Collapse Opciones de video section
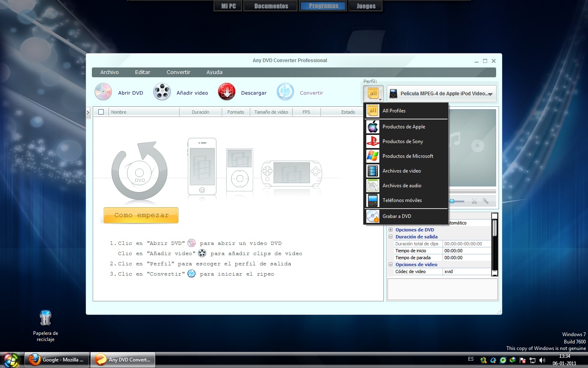The height and width of the screenshot is (368, 588). 390,265
